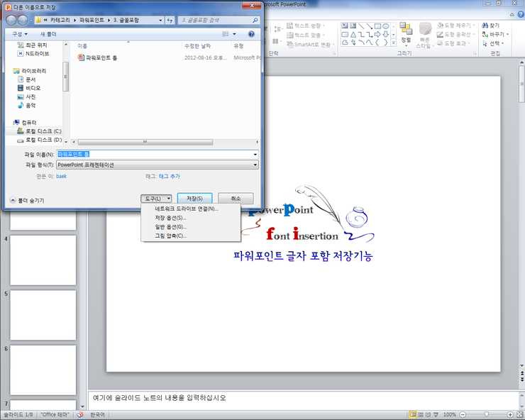525x420 pixels.
Task: Open the 사진 library
Action: pos(26,96)
